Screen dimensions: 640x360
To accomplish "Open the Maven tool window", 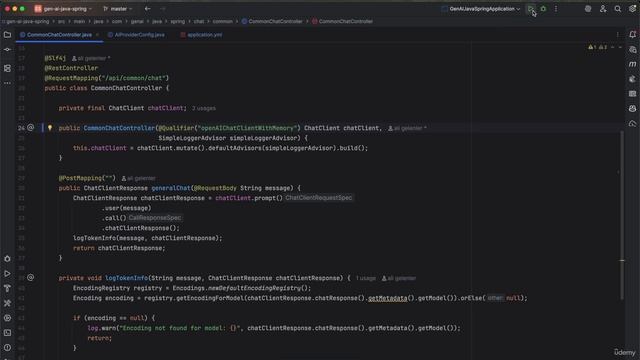I will (633, 64).
